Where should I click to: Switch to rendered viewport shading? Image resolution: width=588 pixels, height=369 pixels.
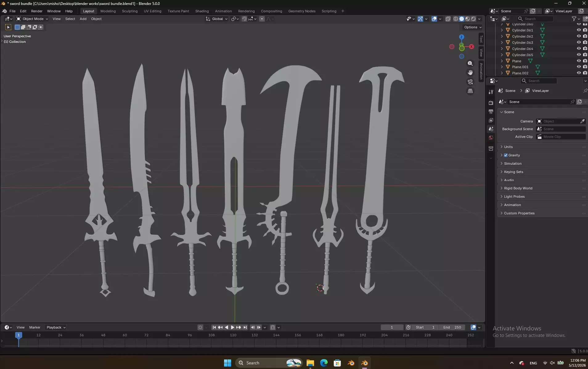point(473,19)
